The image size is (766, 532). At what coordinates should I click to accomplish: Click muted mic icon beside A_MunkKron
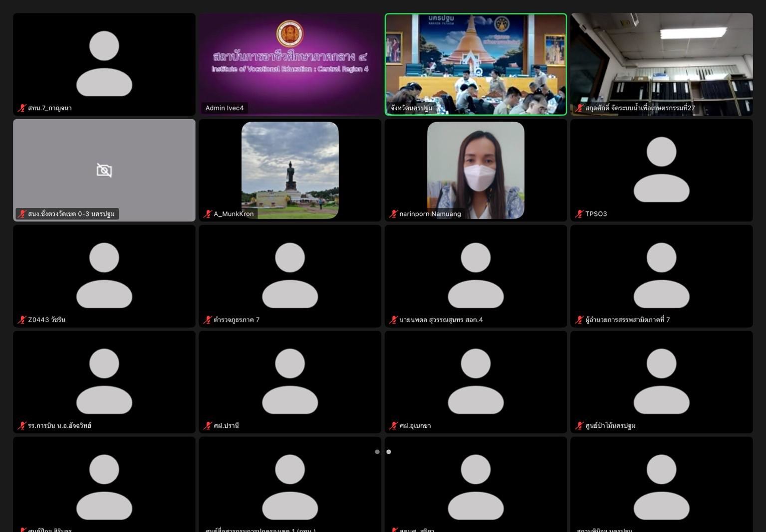point(208,214)
